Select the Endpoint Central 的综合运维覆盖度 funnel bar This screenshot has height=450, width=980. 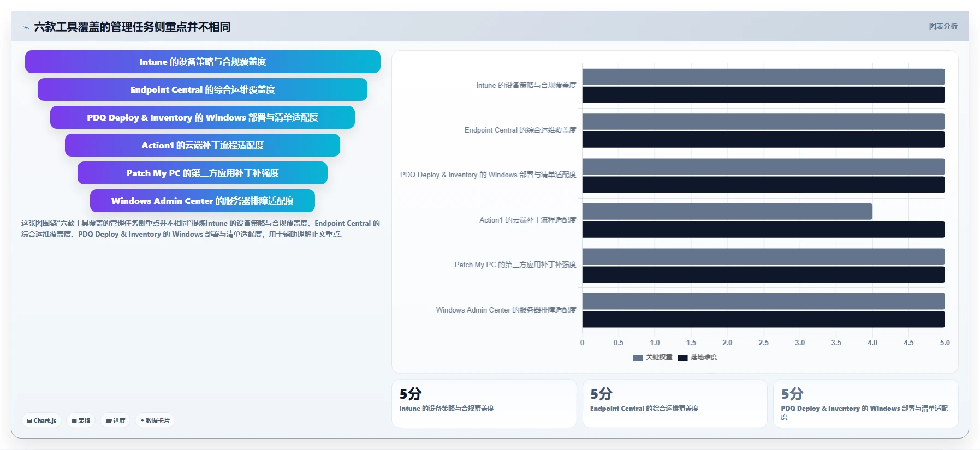tap(203, 89)
